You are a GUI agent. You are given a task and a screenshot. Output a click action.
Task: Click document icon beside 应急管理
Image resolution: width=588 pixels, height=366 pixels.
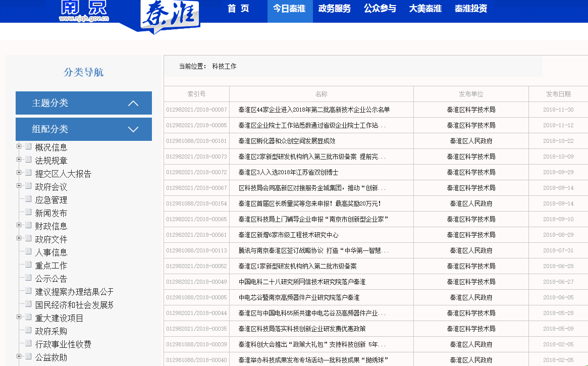tap(28, 199)
